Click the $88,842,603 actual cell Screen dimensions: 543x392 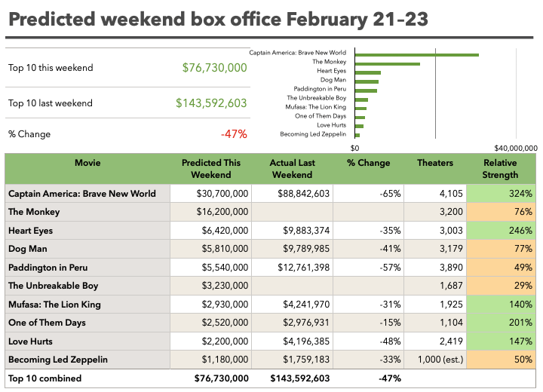click(293, 194)
